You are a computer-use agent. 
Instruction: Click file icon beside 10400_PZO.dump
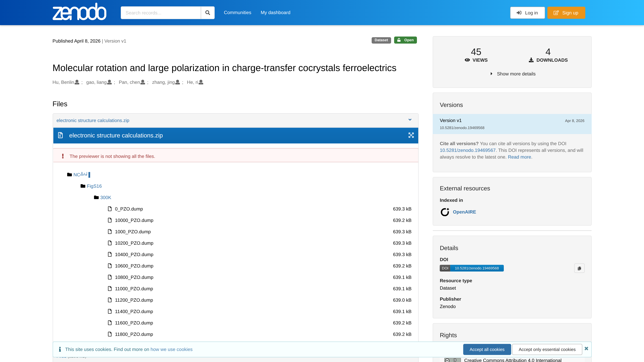[x=110, y=254]
